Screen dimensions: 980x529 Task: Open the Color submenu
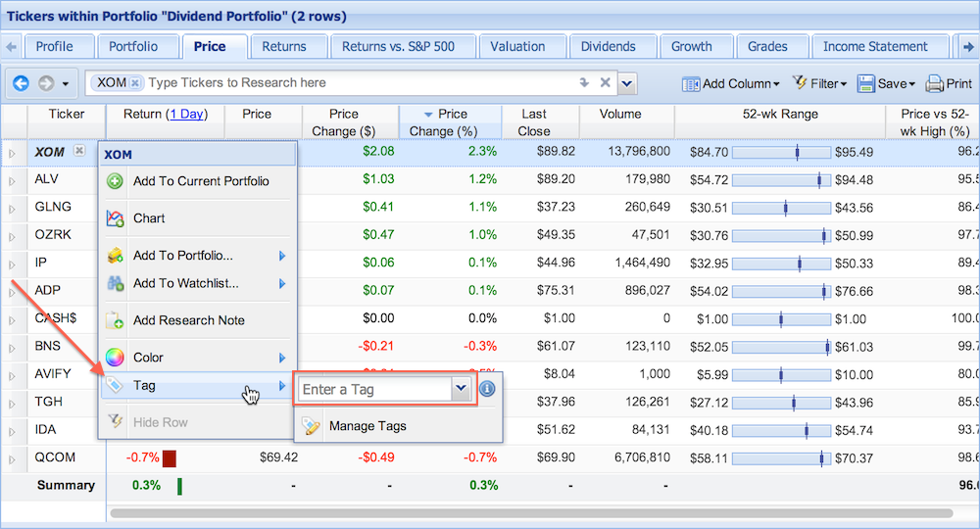coord(198,358)
